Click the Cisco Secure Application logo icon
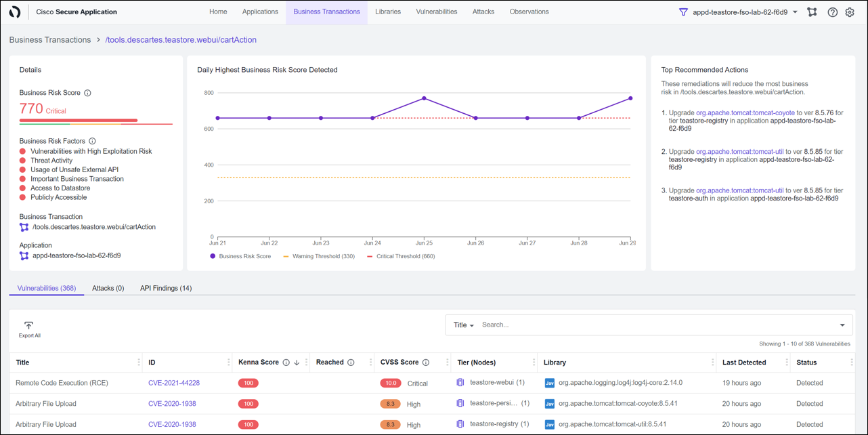The width and height of the screenshot is (868, 435). (x=15, y=12)
